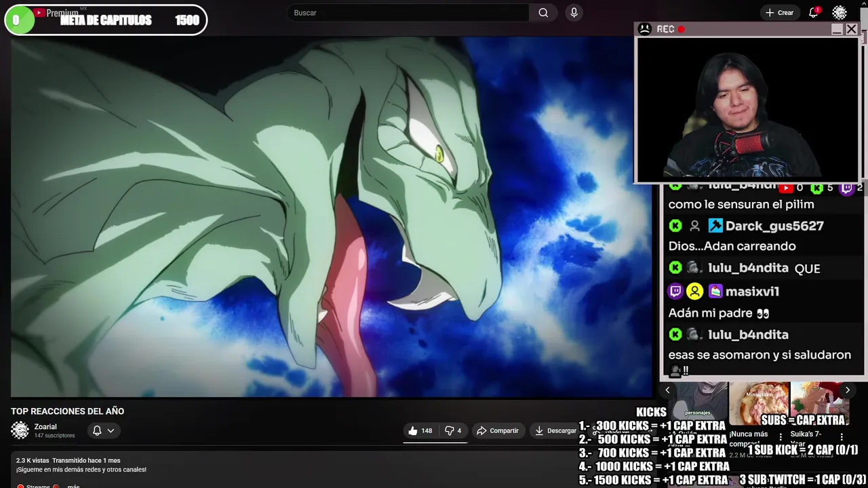The width and height of the screenshot is (868, 488).
Task: Click the search magnifier button
Action: click(x=543, y=13)
